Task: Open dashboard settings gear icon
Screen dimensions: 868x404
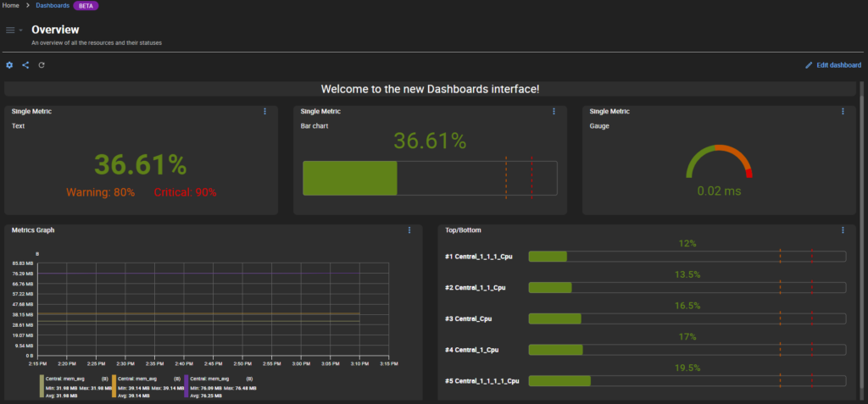Action: click(9, 65)
